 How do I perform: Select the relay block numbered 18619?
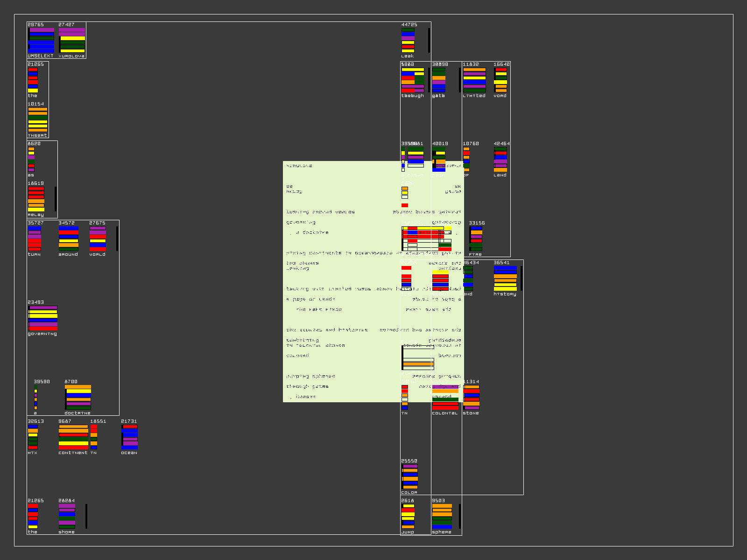point(36,199)
